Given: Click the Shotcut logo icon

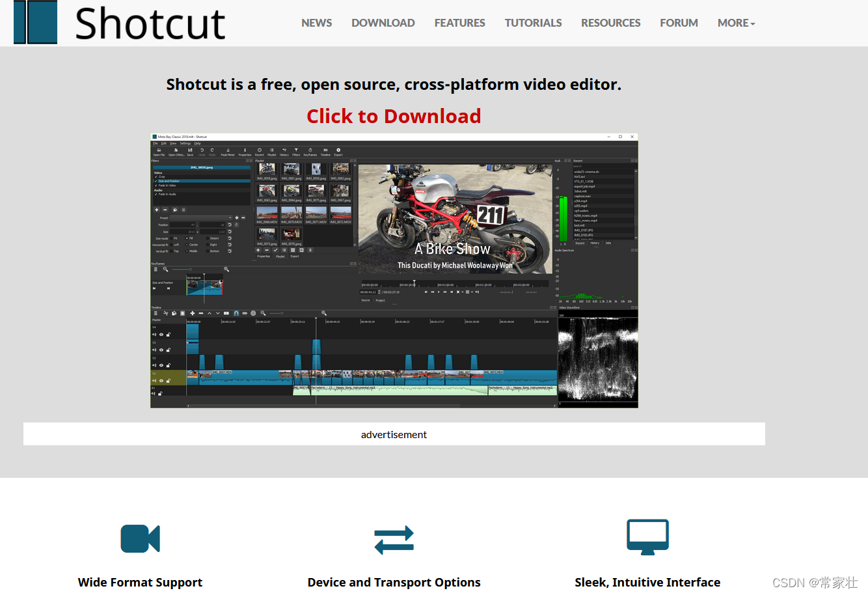Looking at the screenshot, I should click(x=35, y=22).
